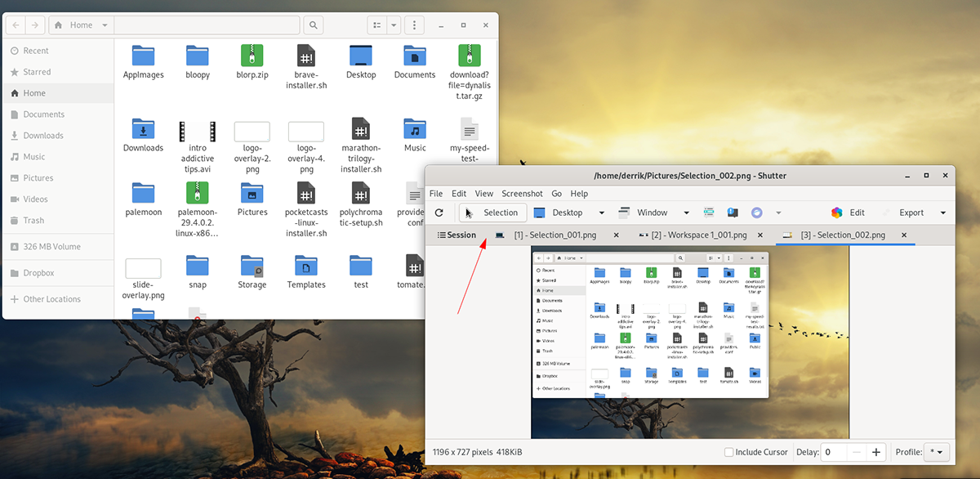Open the Profile dropdown
980x479 pixels.
pos(935,452)
